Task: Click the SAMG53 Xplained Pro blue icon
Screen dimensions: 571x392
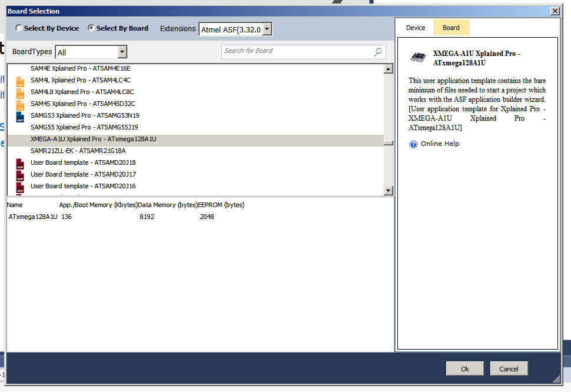Action: pyautogui.click(x=20, y=117)
